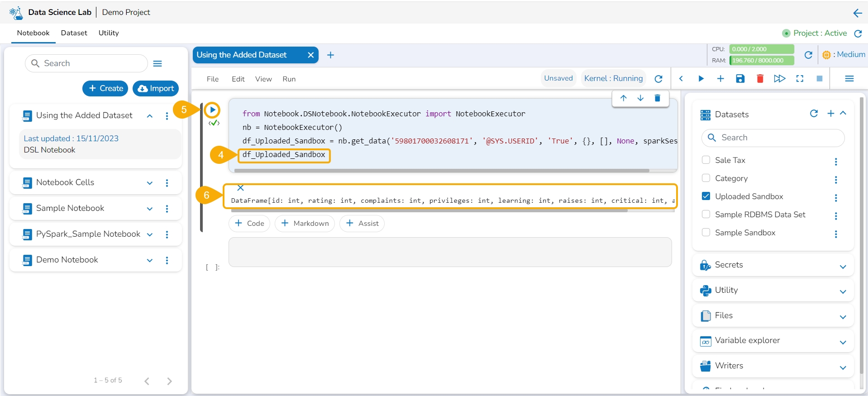Move cell down with arrow icon
Image resolution: width=868 pixels, height=396 pixels.
point(640,98)
